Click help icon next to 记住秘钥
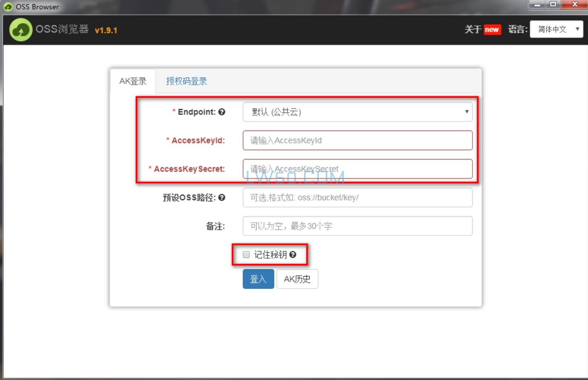This screenshot has width=588, height=380. tap(293, 254)
